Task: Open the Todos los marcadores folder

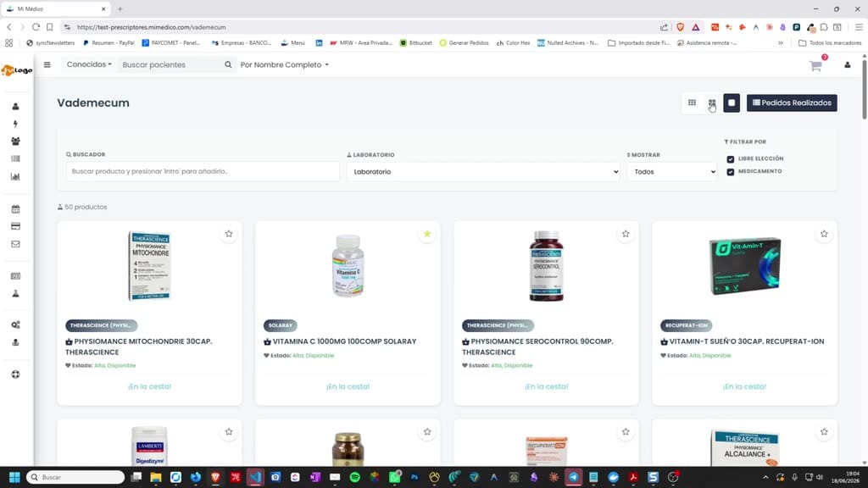Action: [830, 42]
